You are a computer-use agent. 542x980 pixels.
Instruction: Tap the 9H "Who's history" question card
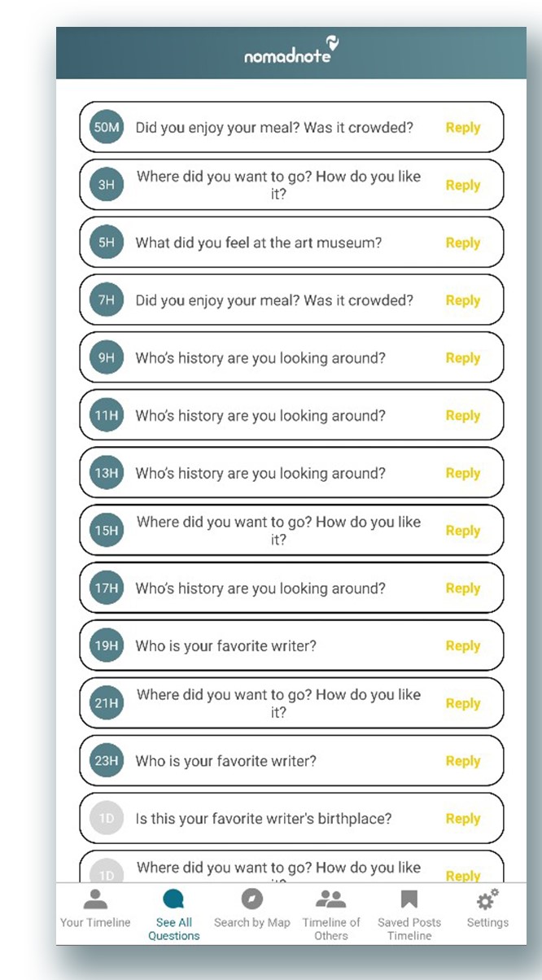[269, 357]
